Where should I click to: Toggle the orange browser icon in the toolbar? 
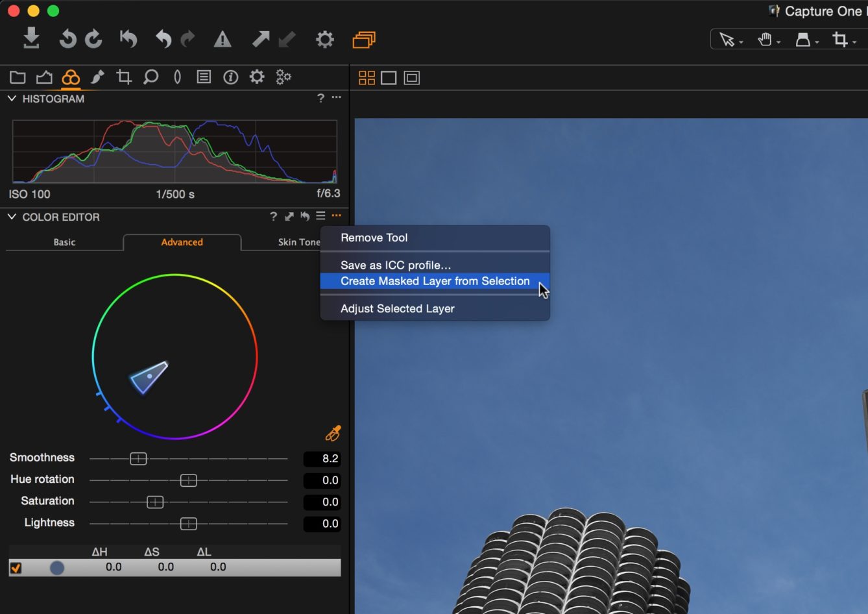(363, 39)
